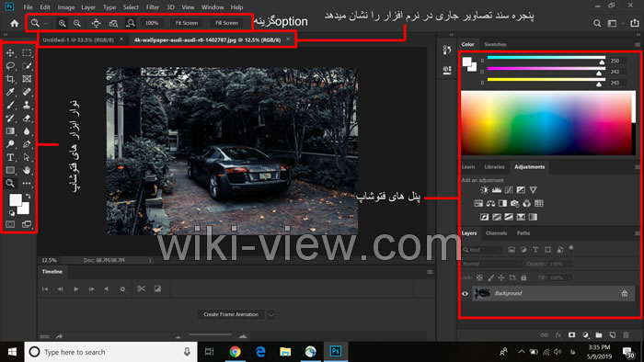Open the Image menu

pyautogui.click(x=65, y=7)
